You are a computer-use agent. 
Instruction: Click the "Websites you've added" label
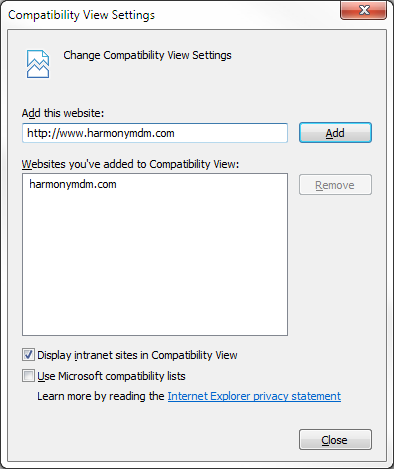tap(130, 164)
